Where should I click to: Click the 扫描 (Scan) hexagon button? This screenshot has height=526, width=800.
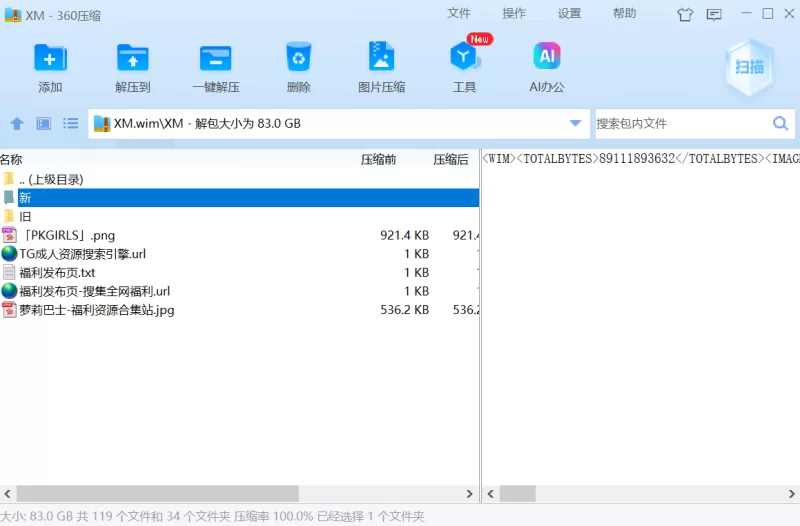(749, 67)
